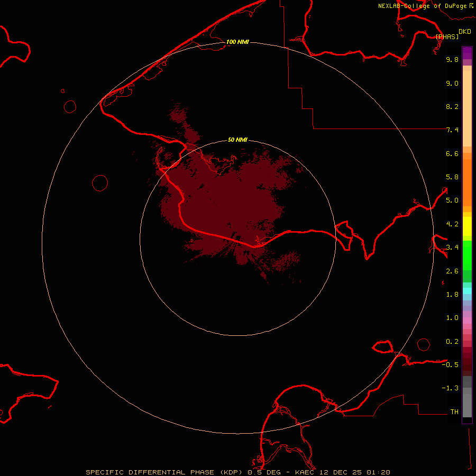This screenshot has width=476, height=476.
Task: Click the small red circle inside the 100 NMI ring
Action: [100, 183]
